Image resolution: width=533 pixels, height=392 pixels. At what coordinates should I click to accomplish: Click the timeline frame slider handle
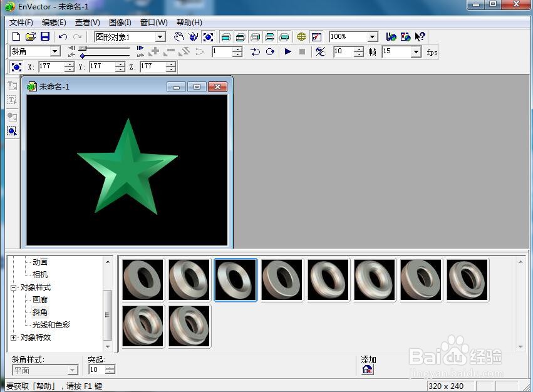coord(83,48)
